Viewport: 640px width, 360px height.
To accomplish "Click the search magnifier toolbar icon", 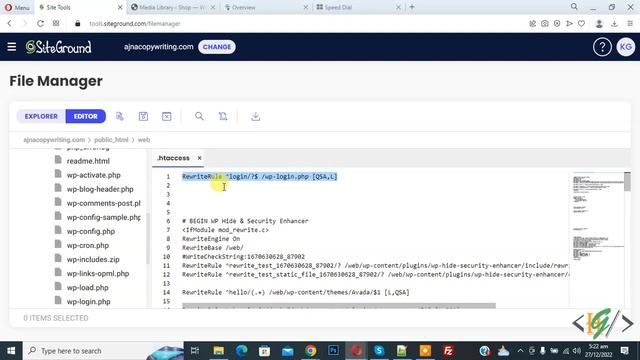I will [x=199, y=116].
